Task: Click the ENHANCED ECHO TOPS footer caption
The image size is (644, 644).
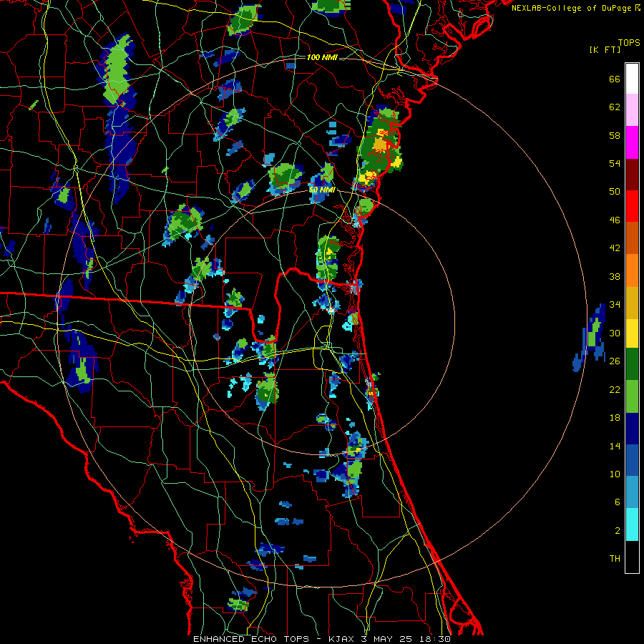Action: coord(321,639)
